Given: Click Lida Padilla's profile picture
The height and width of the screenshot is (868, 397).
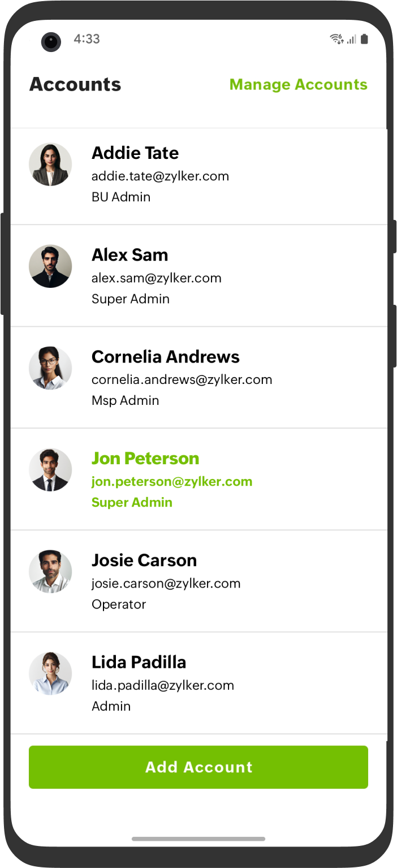Looking at the screenshot, I should (50, 673).
